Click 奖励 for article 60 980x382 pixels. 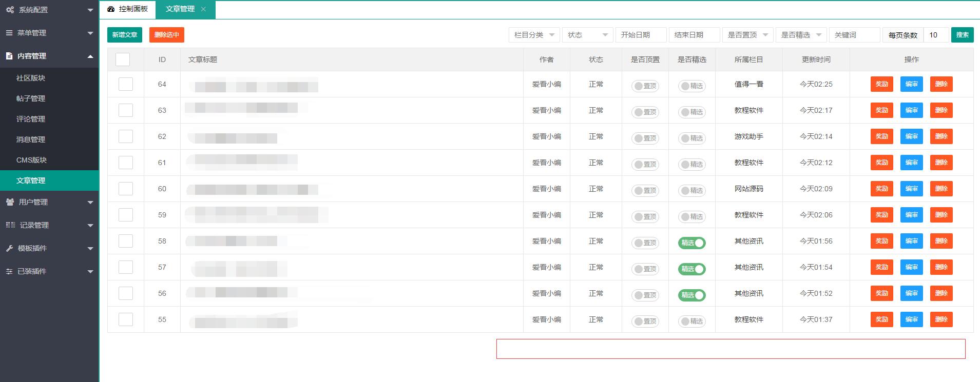pyautogui.click(x=882, y=189)
